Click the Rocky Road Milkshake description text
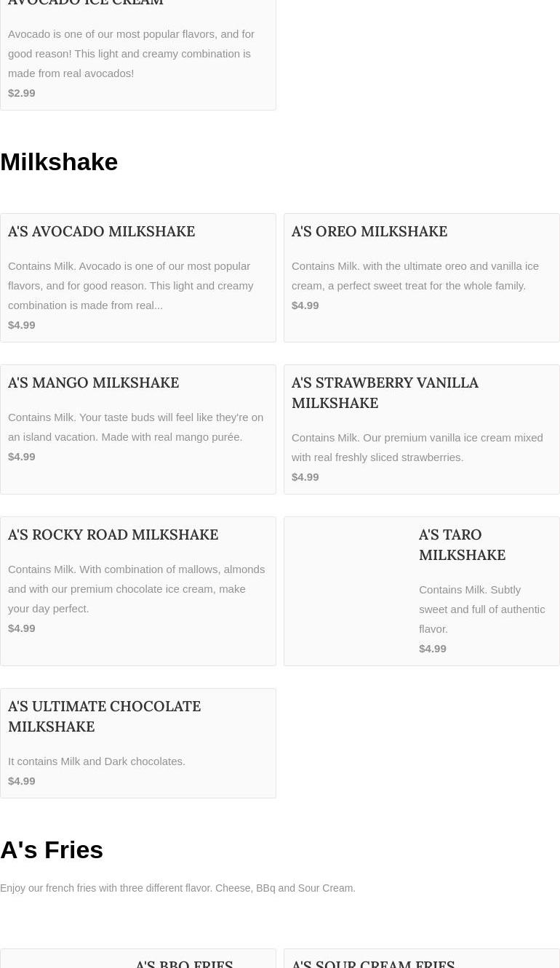This screenshot has height=968, width=560. 136,589
